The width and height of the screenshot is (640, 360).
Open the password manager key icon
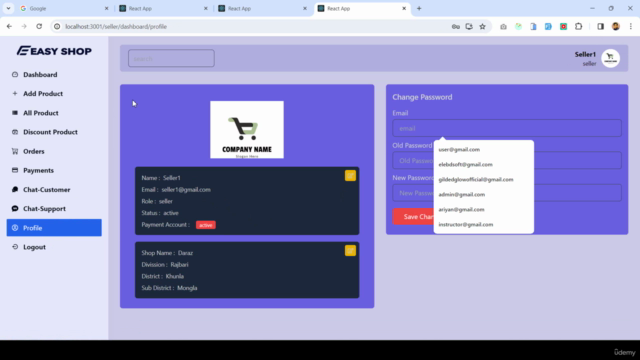click(x=456, y=27)
